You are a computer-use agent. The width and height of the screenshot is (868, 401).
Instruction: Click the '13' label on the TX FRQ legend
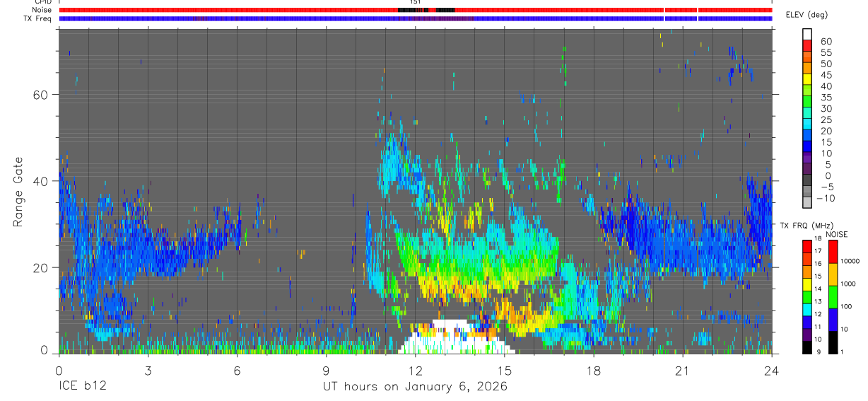click(x=819, y=302)
